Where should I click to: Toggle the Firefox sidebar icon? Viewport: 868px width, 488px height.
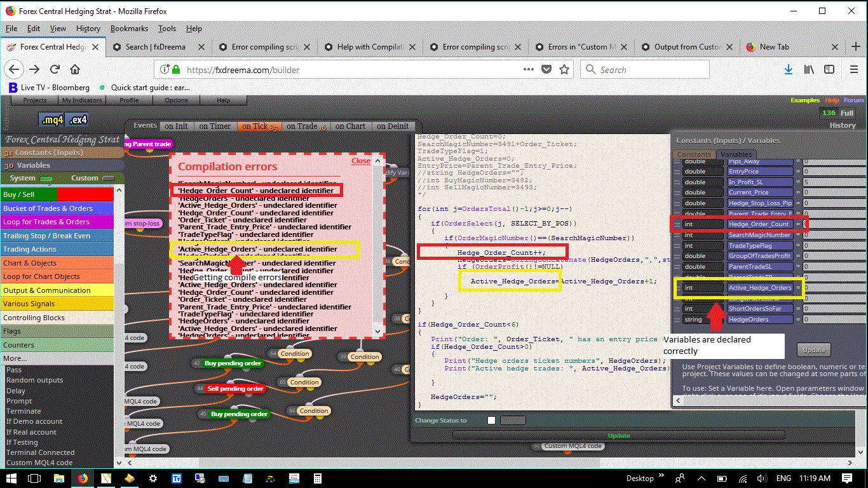(829, 69)
